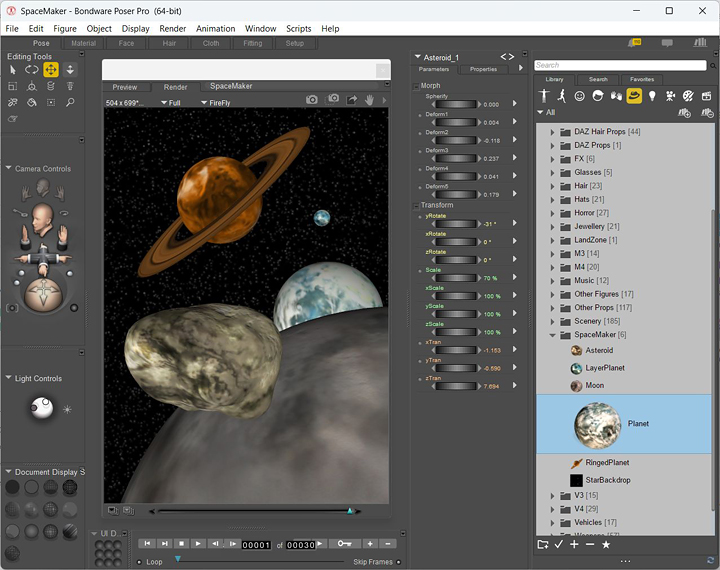Expand the Vehicles library folder

(x=553, y=522)
